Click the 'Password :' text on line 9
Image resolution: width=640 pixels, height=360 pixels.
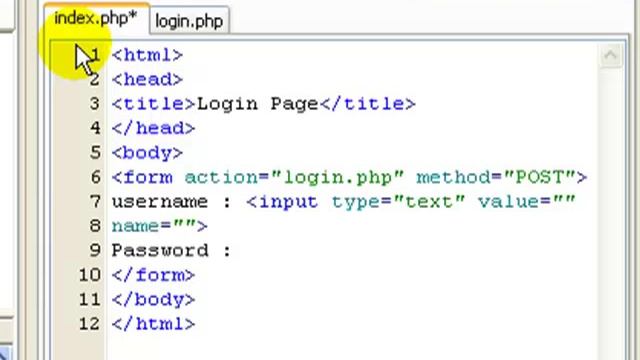click(x=171, y=251)
